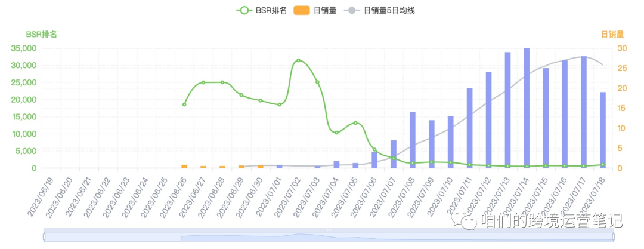Click the BSR data point on 2023/06/26
The height and width of the screenshot is (249, 644).
(x=184, y=104)
